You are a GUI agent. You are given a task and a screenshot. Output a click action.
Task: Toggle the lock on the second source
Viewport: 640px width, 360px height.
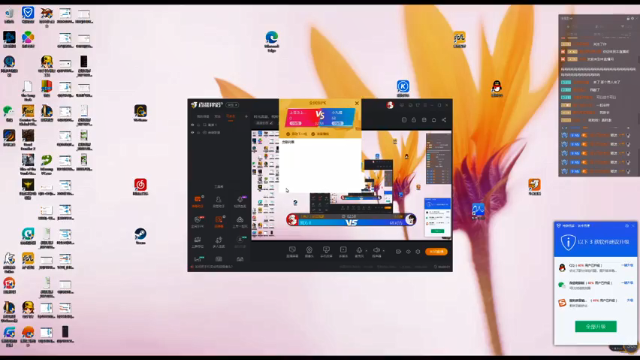click(x=199, y=133)
